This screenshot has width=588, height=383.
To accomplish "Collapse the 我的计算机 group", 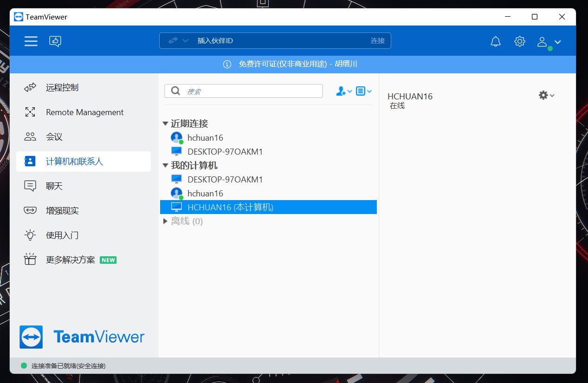I will pyautogui.click(x=166, y=166).
